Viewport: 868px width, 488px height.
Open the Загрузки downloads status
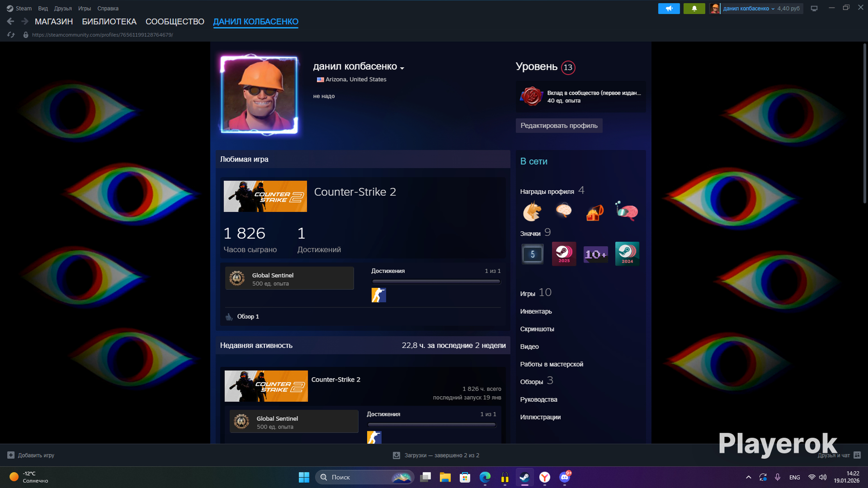(x=436, y=455)
